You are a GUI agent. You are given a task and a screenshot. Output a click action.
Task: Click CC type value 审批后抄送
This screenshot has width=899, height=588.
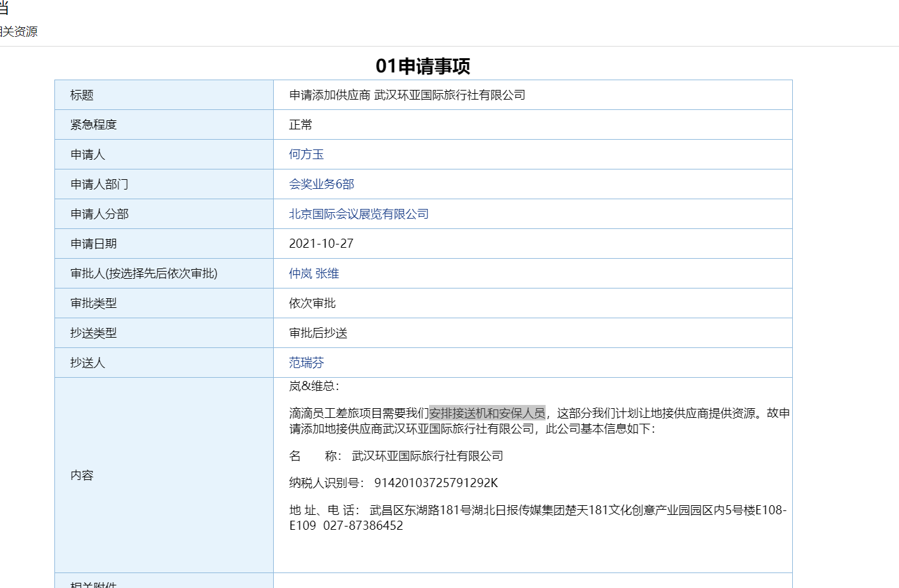[x=318, y=333]
